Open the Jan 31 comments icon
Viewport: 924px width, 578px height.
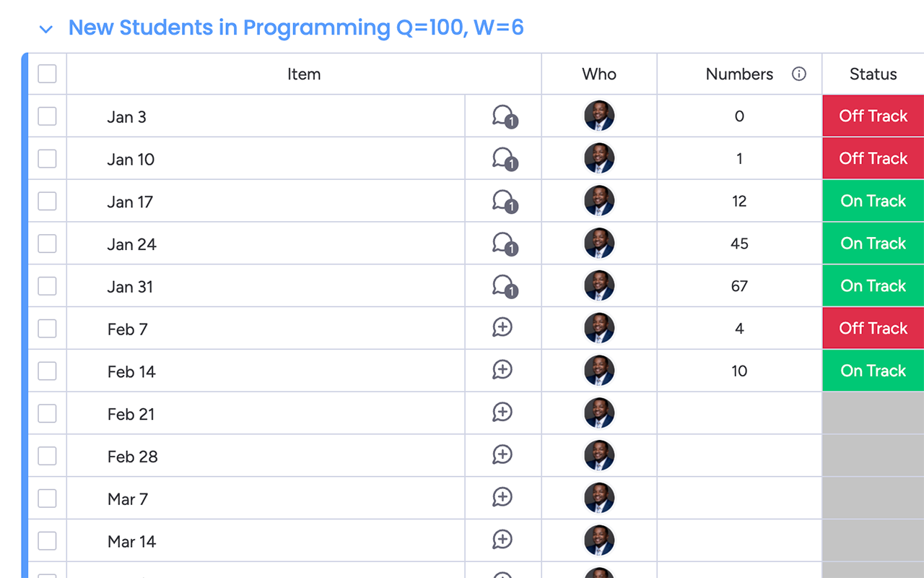(504, 287)
